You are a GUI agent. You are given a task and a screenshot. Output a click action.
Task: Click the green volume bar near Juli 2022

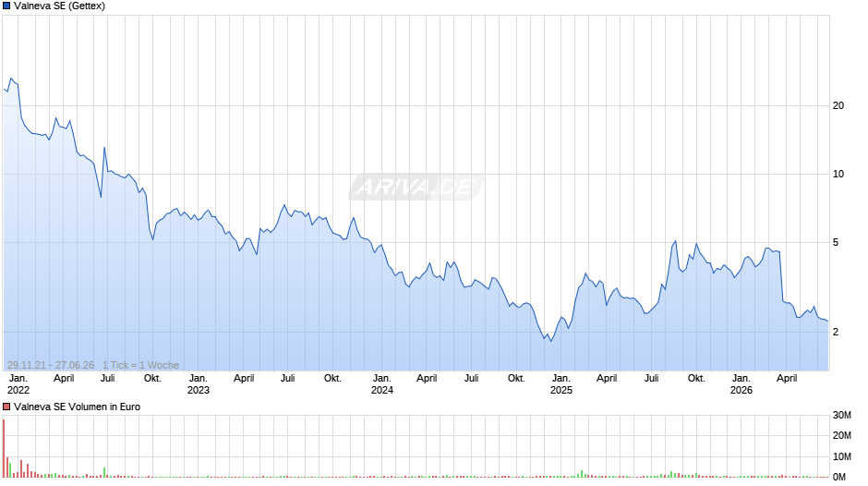(104, 472)
